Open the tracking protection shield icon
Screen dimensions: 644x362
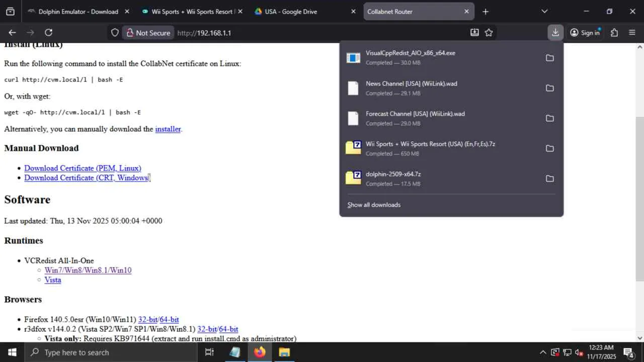(115, 33)
